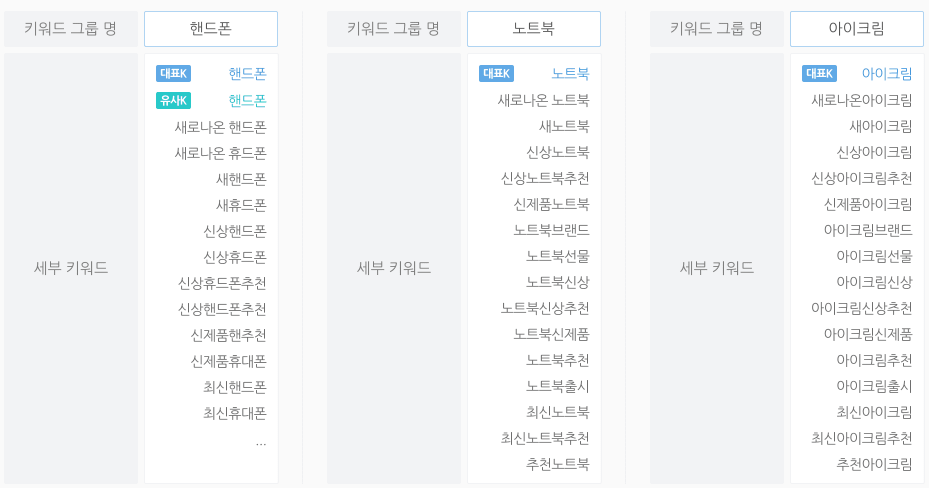Select the 노트북 keyword group name field
The width and height of the screenshot is (929, 488).
534,28
